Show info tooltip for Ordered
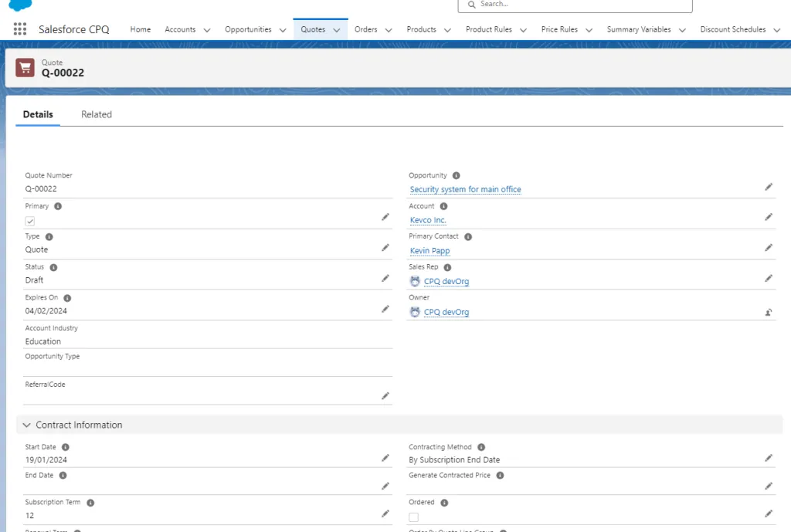The width and height of the screenshot is (791, 532). [444, 503]
